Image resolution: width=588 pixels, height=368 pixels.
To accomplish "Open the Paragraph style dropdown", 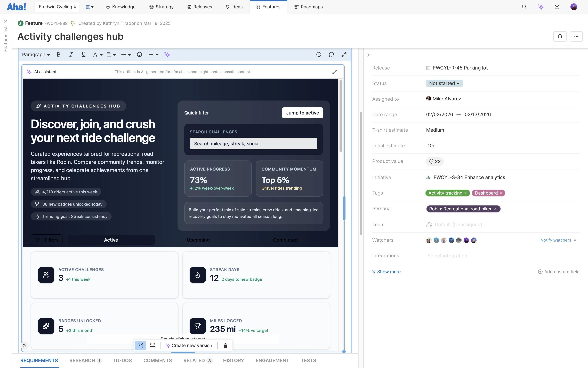I will [36, 55].
